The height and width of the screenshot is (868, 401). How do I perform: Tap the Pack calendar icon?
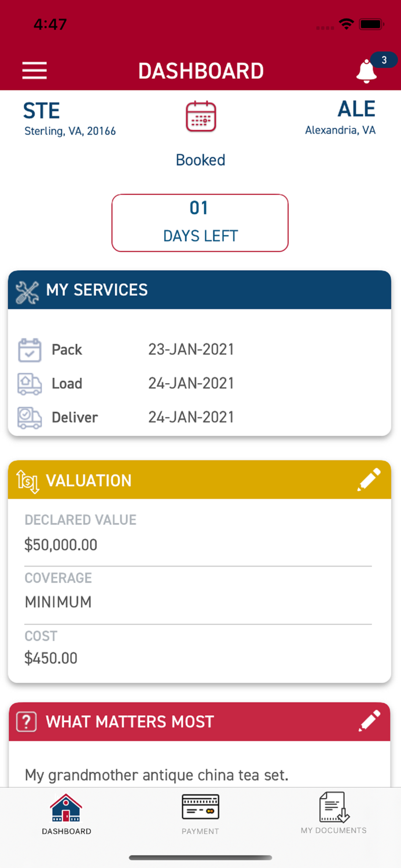(x=30, y=350)
